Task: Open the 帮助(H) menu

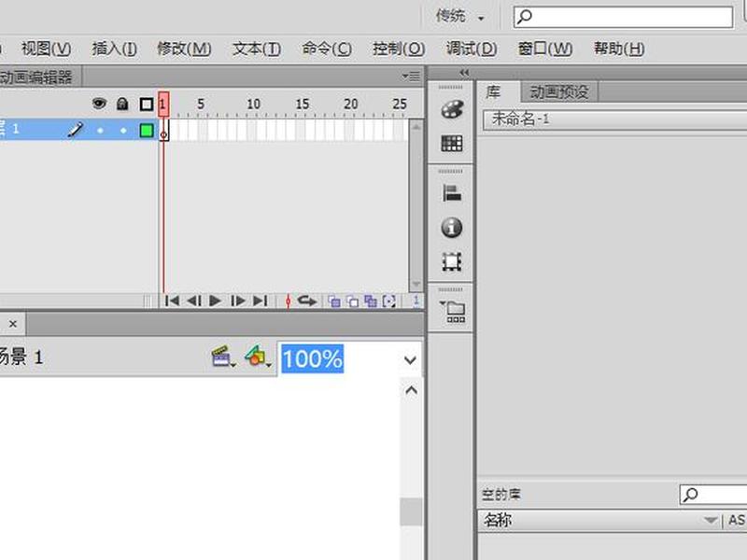Action: (x=619, y=49)
